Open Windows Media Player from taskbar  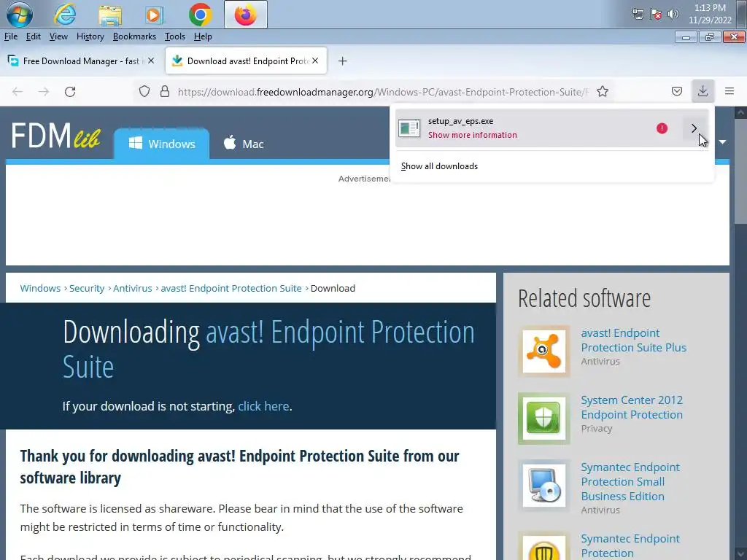[x=154, y=15]
